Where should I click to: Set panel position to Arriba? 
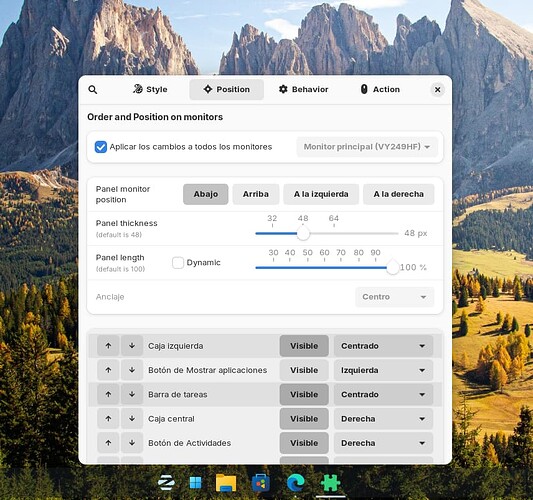[256, 194]
